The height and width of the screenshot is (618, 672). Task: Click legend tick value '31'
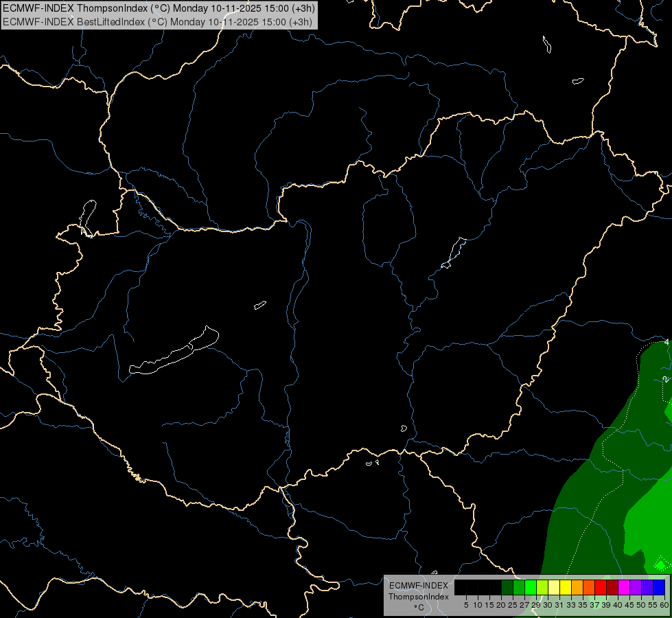coord(559,605)
